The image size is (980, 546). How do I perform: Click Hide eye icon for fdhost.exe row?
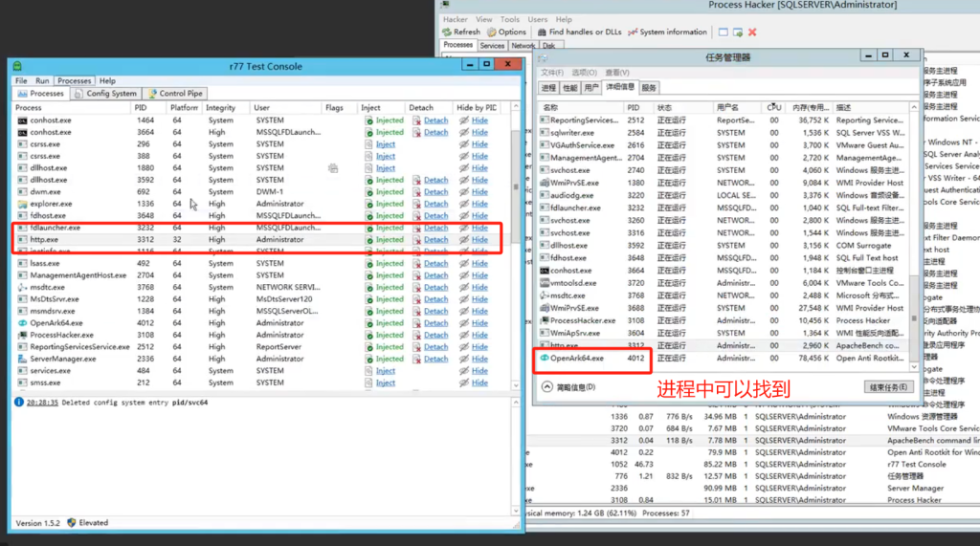click(464, 215)
